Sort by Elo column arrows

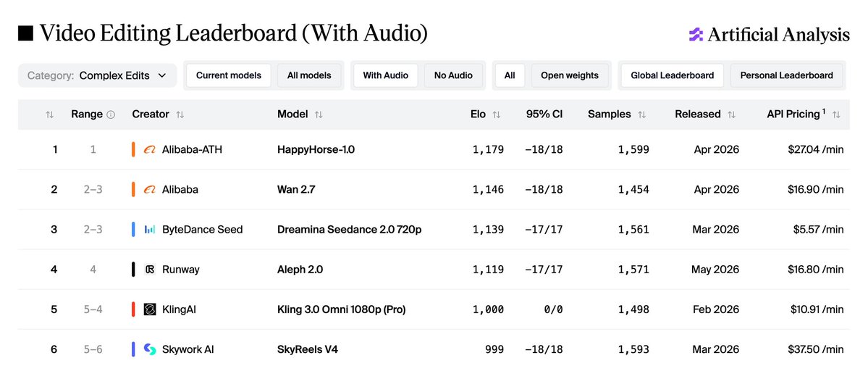[497, 115]
